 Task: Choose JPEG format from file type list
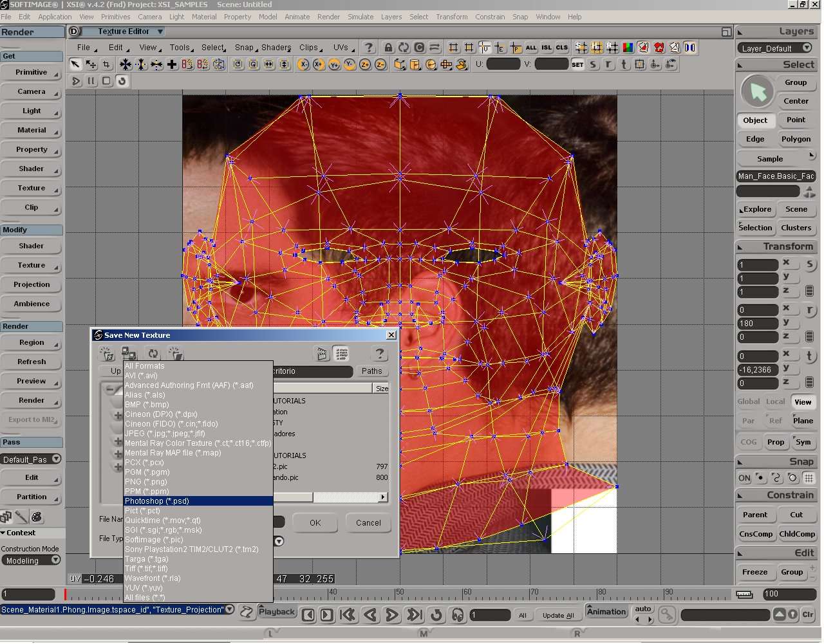(x=165, y=434)
